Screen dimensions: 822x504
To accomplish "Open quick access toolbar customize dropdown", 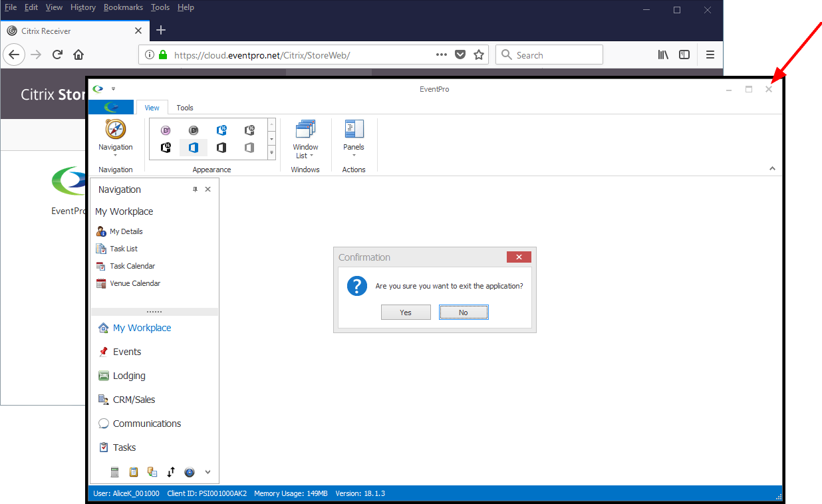I will point(113,88).
